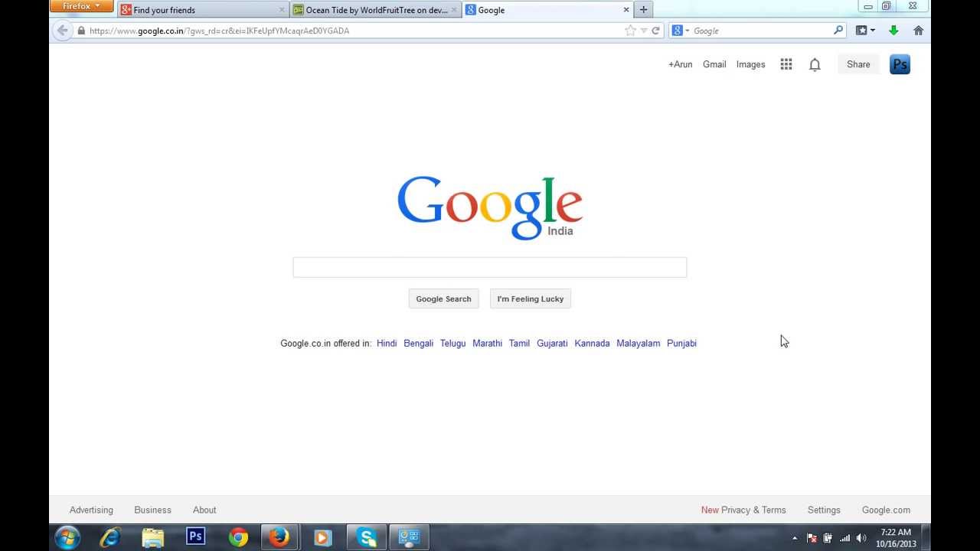Open File Explorer from taskbar
The width and height of the screenshot is (980, 551).
153,537
